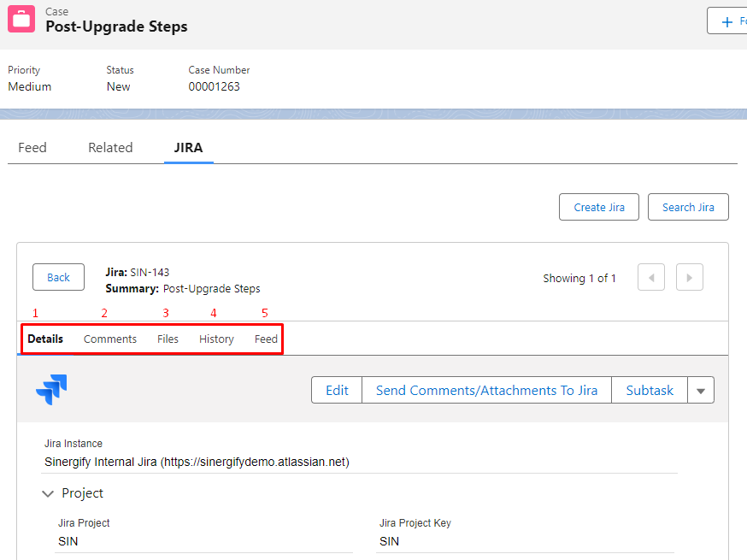Click the Follow plus button at top right
The width and height of the screenshot is (747, 560).
[x=727, y=21]
